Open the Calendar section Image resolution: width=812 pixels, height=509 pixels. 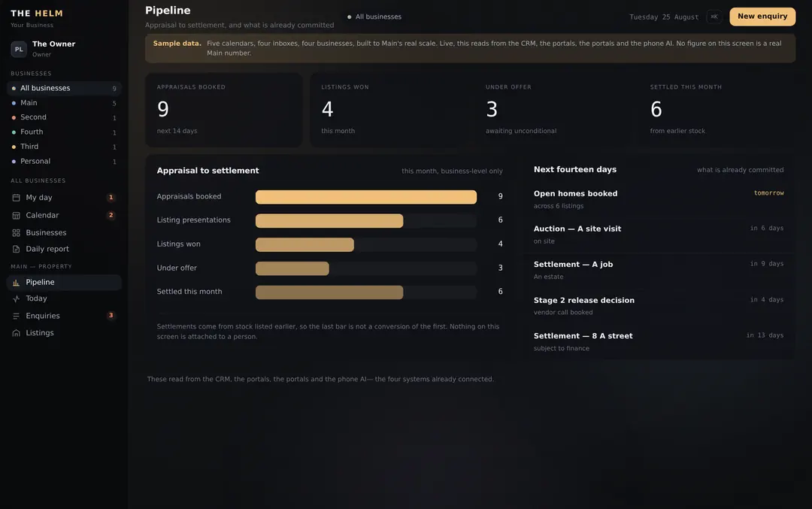[64, 216]
